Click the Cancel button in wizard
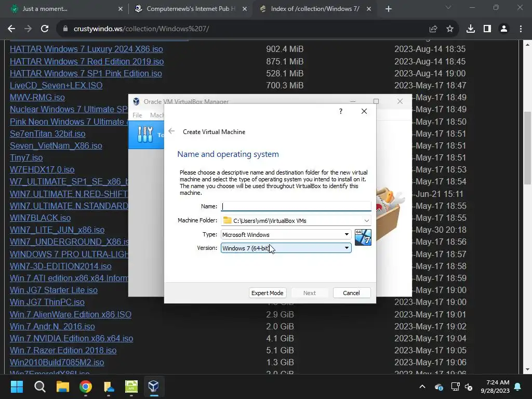Image resolution: width=532 pixels, height=399 pixels. coord(352,293)
